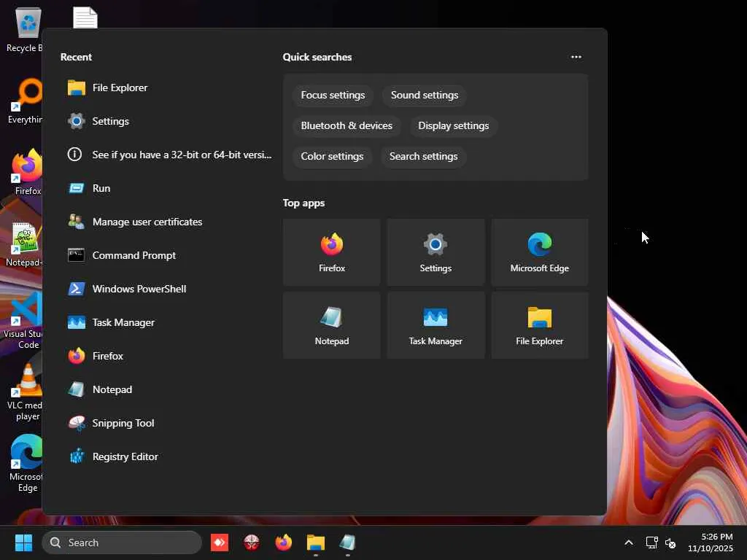
Task: Click the Focus settings quick search
Action: coord(333,96)
